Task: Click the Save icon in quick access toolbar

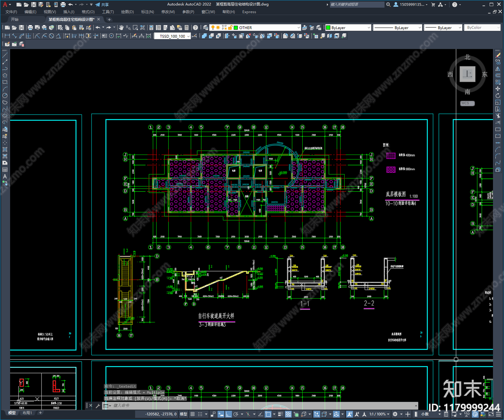Action: pos(33,4)
